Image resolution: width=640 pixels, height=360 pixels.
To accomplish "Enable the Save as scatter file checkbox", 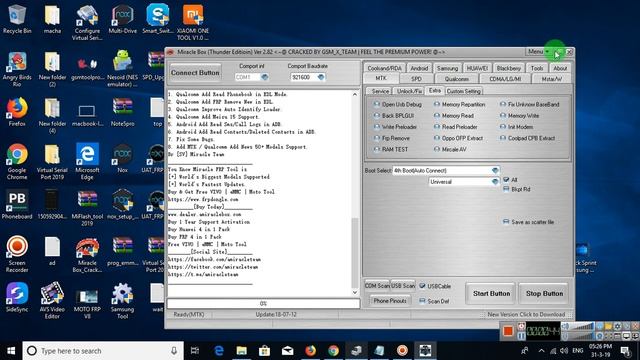I will point(506,222).
